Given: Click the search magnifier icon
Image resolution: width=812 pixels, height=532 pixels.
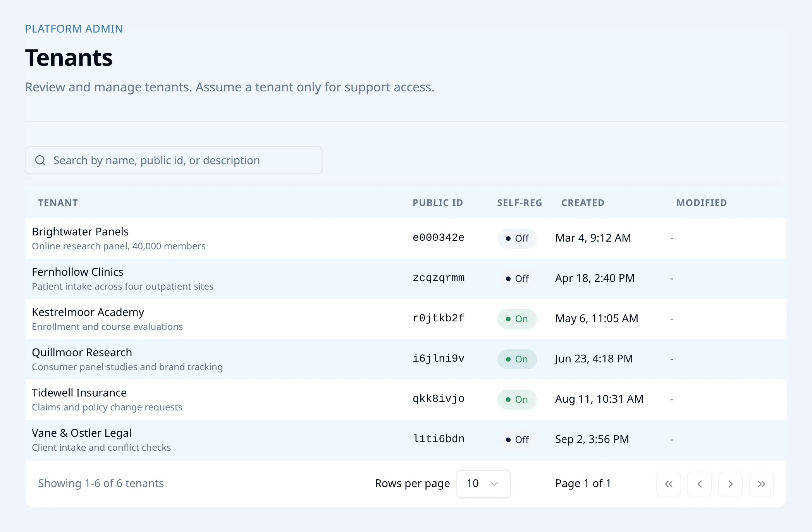Looking at the screenshot, I should coord(40,160).
